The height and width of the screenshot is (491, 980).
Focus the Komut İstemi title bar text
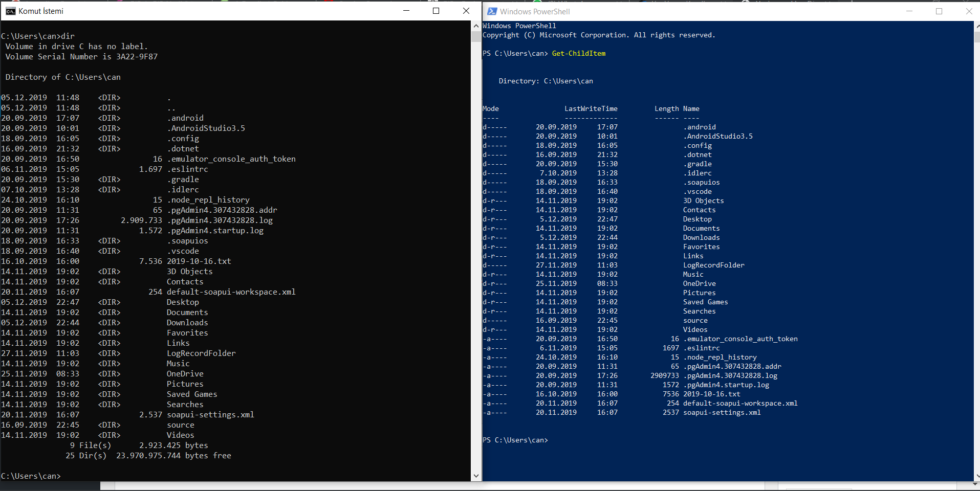pos(41,11)
